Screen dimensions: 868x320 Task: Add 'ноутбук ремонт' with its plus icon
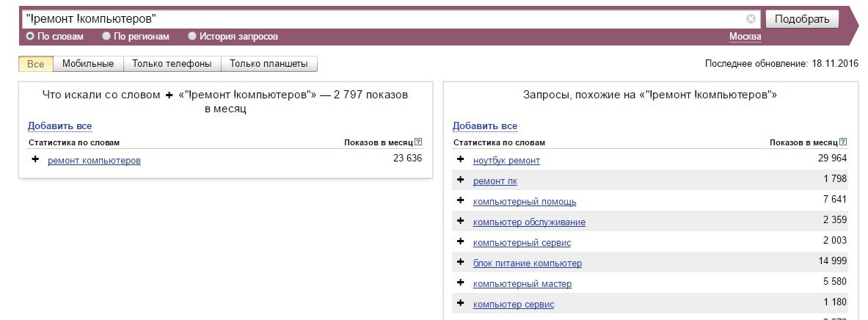[460, 159]
